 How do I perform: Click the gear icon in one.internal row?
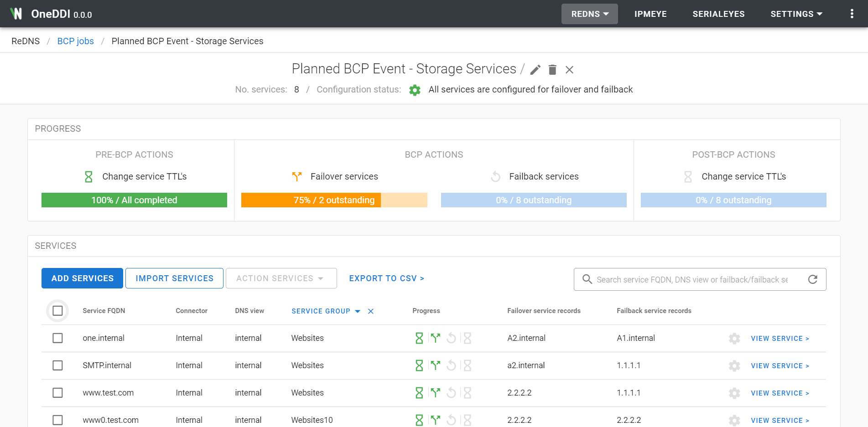734,339
